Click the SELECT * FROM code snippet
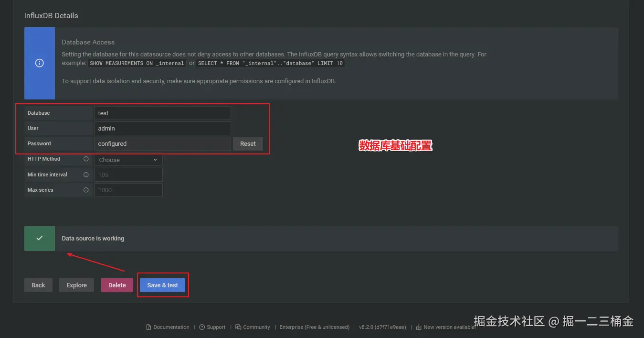 270,63
